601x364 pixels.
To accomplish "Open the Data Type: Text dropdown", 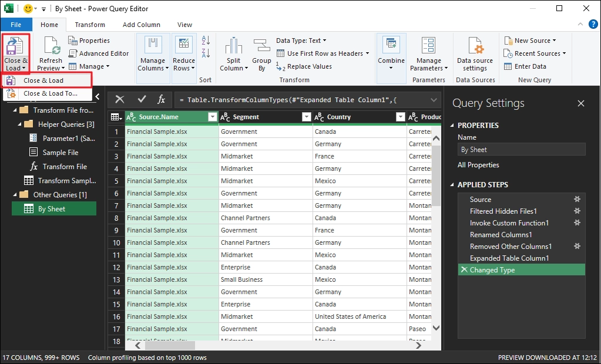I will click(x=301, y=41).
